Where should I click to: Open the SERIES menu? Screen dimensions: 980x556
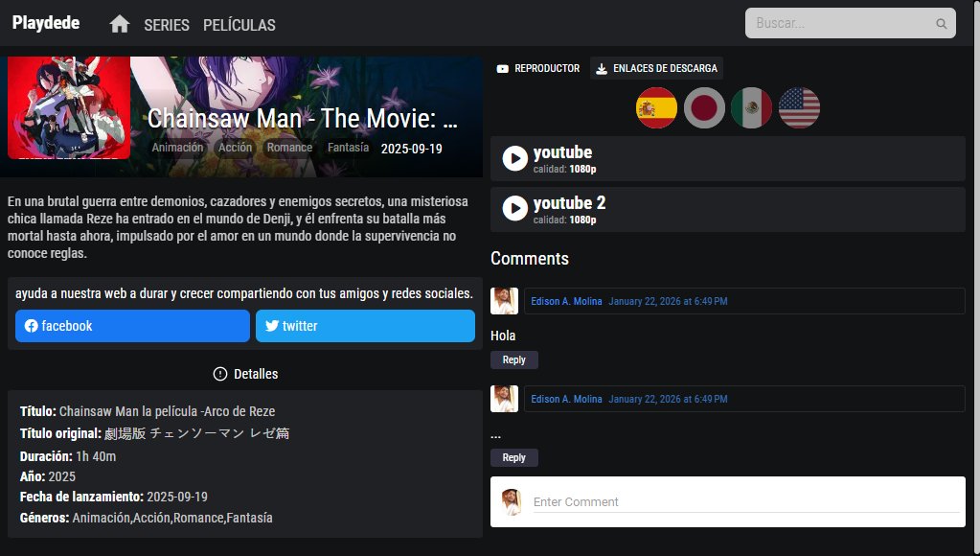point(167,25)
